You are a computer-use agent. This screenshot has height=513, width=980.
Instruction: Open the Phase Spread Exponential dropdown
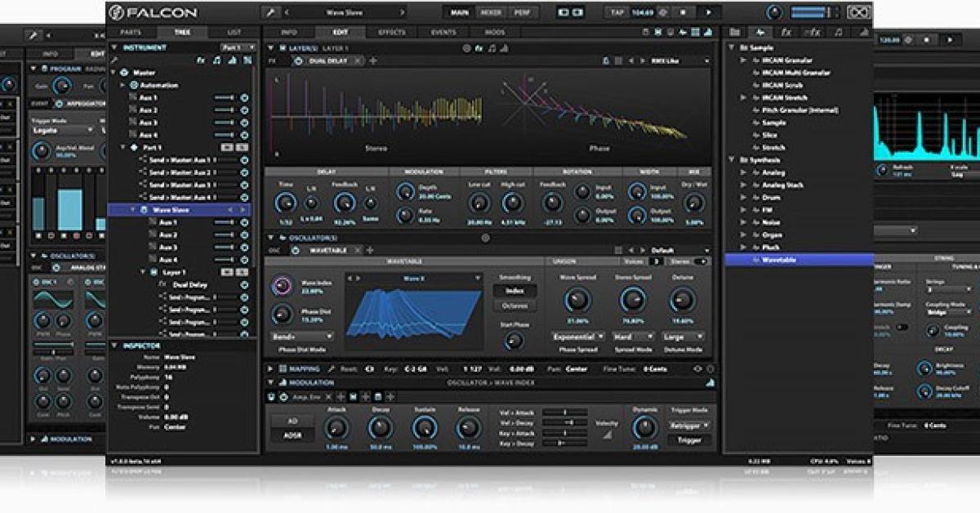point(578,336)
